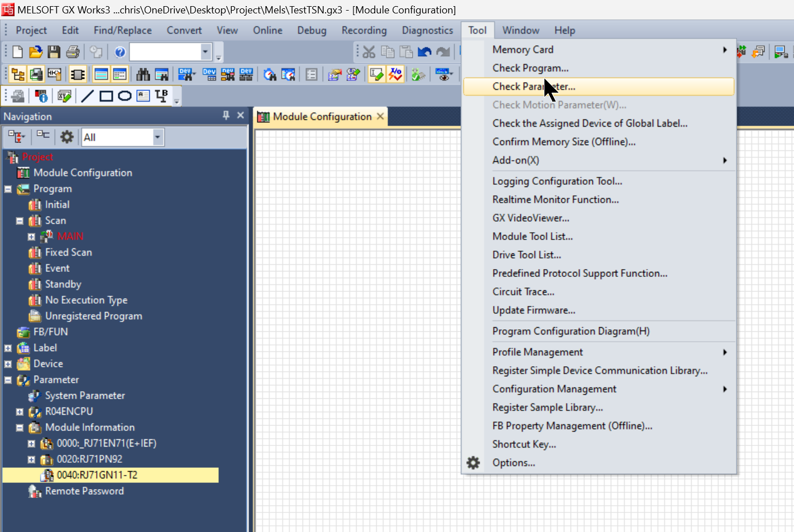Open the Online menu
The height and width of the screenshot is (532, 794).
267,30
